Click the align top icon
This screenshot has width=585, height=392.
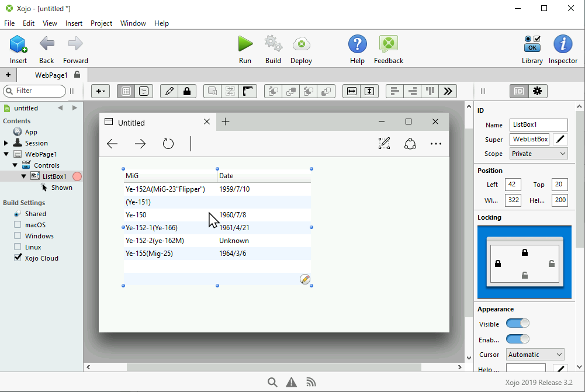coord(430,91)
